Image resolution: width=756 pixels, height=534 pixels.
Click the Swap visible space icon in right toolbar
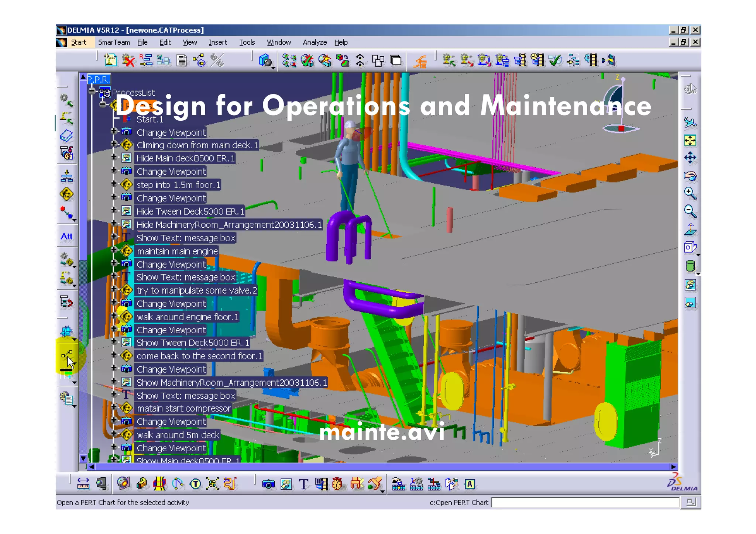tap(690, 303)
